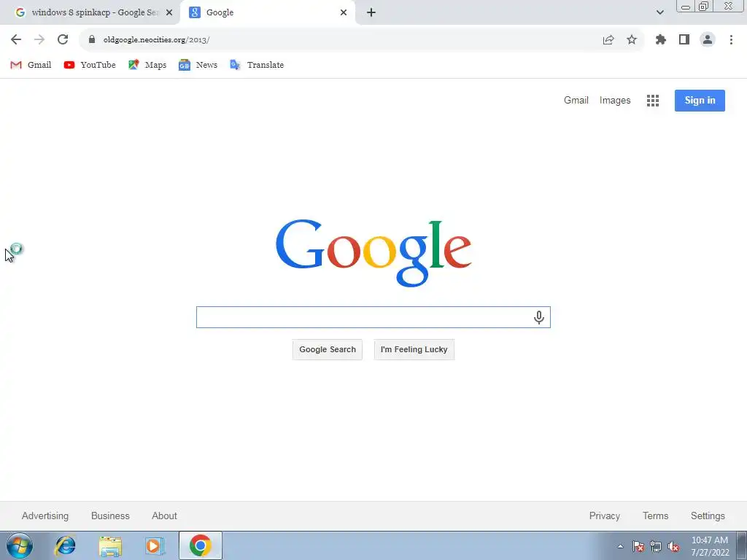The height and width of the screenshot is (560, 747).
Task: Open the Extensions puzzle icon
Action: [661, 39]
